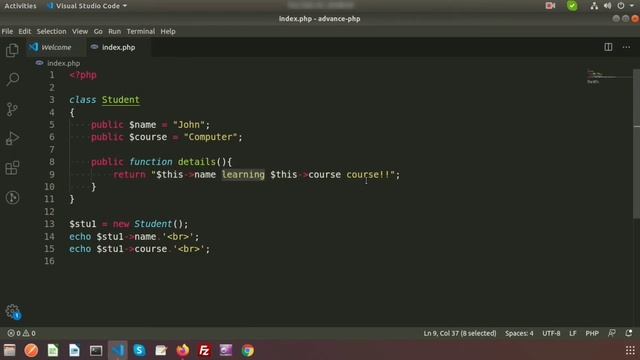The image size is (640, 360).
Task: Open the purple screenshot app in dock
Action: click(226, 350)
